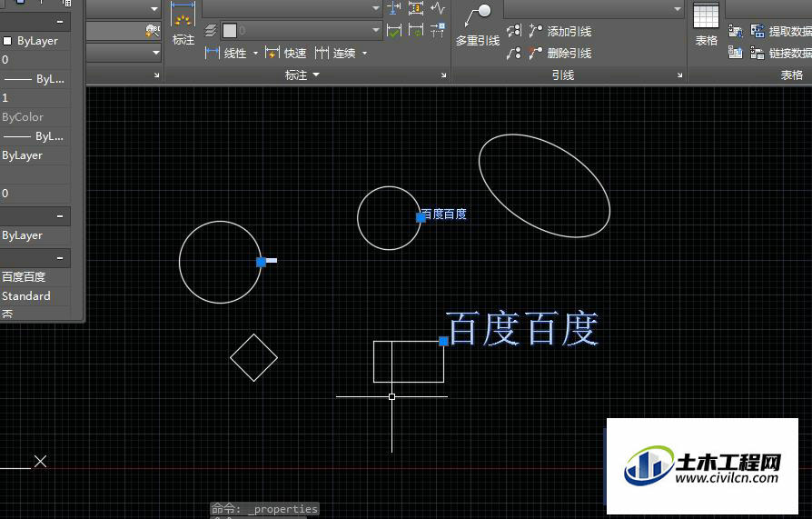
Task: Open text panel dialog launcher arrow
Action: coord(156,75)
